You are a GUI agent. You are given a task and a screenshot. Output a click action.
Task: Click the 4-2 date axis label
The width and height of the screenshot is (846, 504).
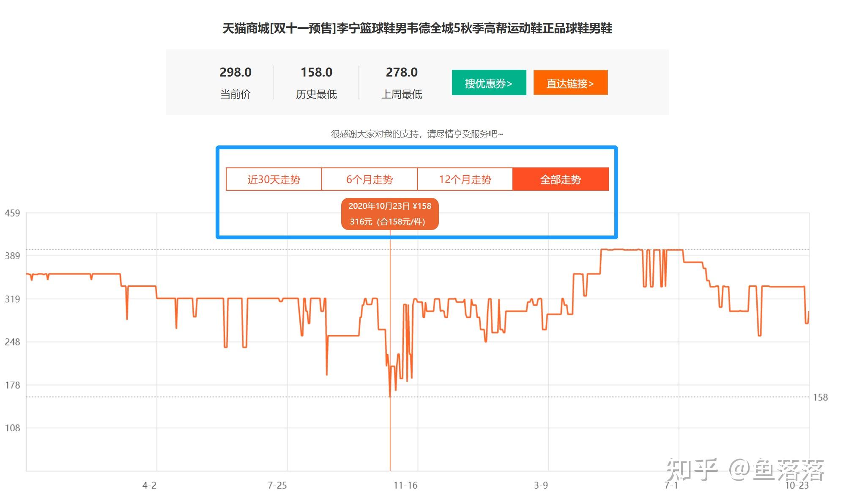pyautogui.click(x=149, y=485)
